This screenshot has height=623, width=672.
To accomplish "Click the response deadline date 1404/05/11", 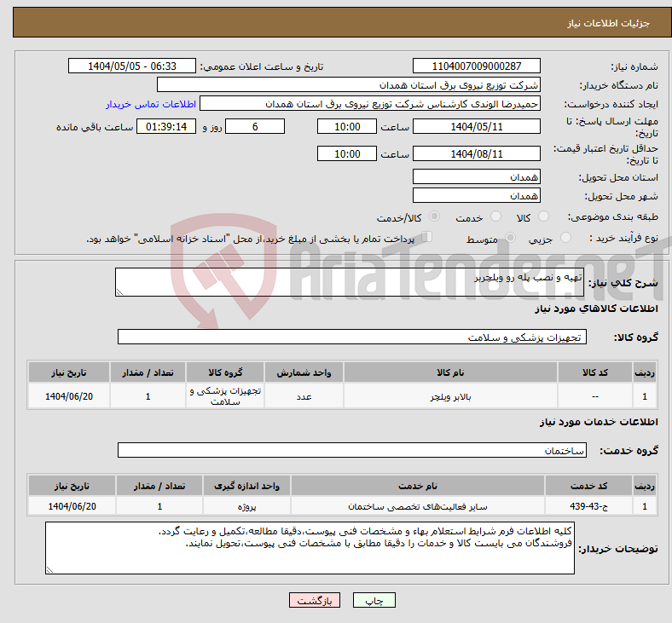I will (x=476, y=127).
